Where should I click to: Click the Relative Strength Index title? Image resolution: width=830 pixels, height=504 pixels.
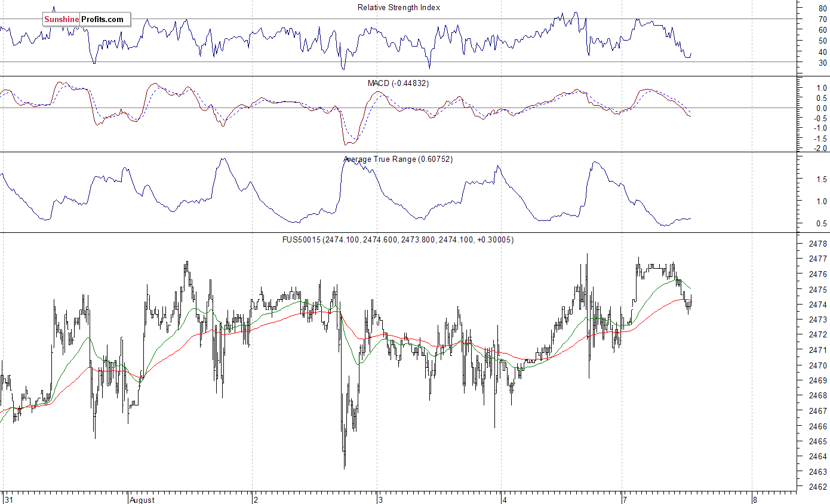tap(399, 7)
